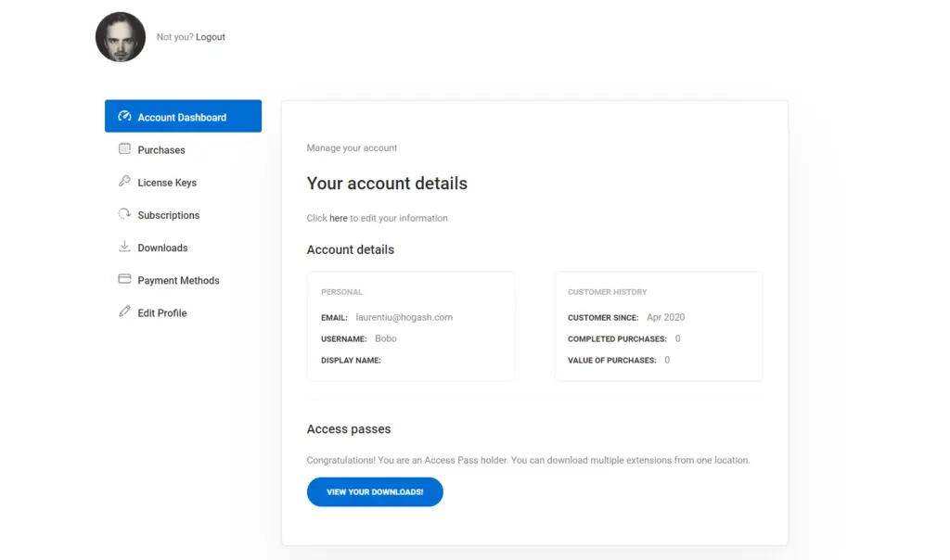This screenshot has width=950, height=560.
Task: Open Payment Methods
Action: pos(183,280)
